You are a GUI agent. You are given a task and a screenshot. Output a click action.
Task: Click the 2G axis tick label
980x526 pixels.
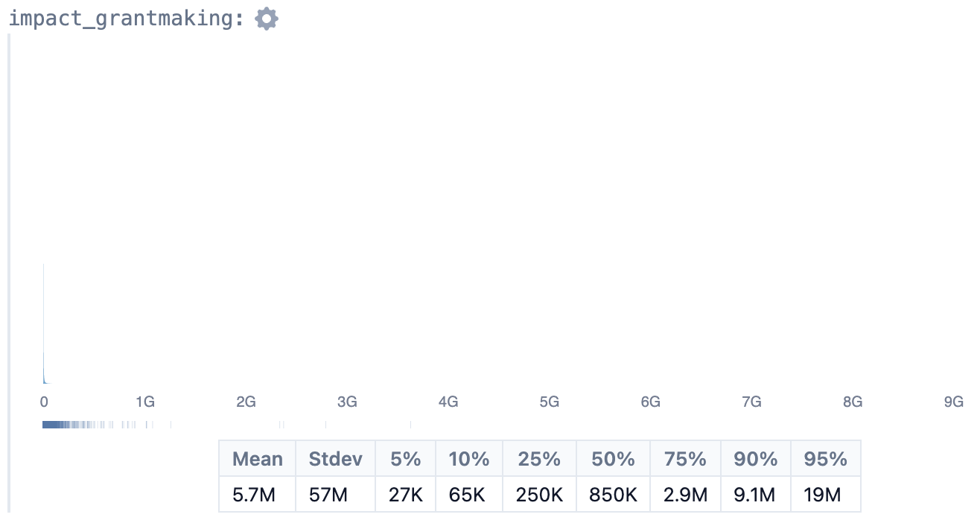246,402
